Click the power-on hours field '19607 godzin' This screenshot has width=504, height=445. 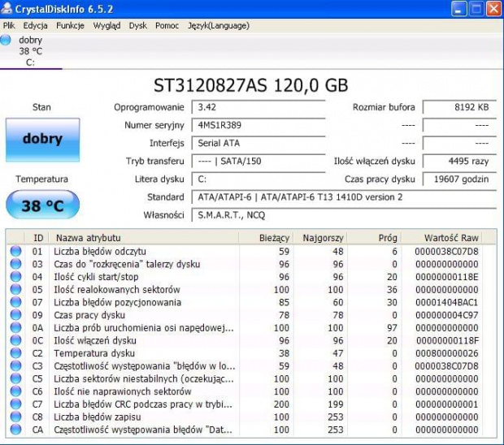(459, 179)
